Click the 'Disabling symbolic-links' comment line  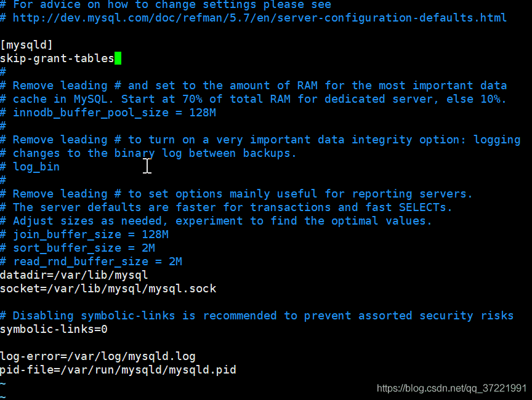click(257, 316)
